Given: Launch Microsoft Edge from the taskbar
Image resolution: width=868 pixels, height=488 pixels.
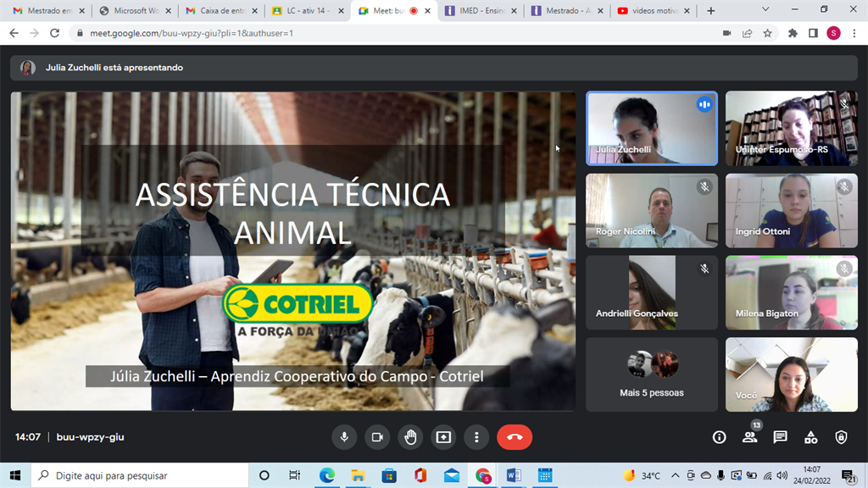Looking at the screenshot, I should point(326,475).
